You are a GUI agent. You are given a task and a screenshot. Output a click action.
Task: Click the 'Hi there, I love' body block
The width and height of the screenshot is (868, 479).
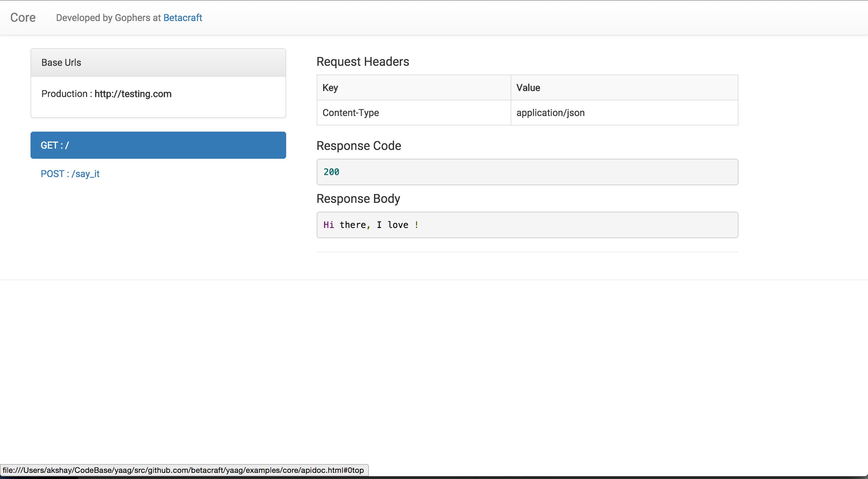(527, 225)
